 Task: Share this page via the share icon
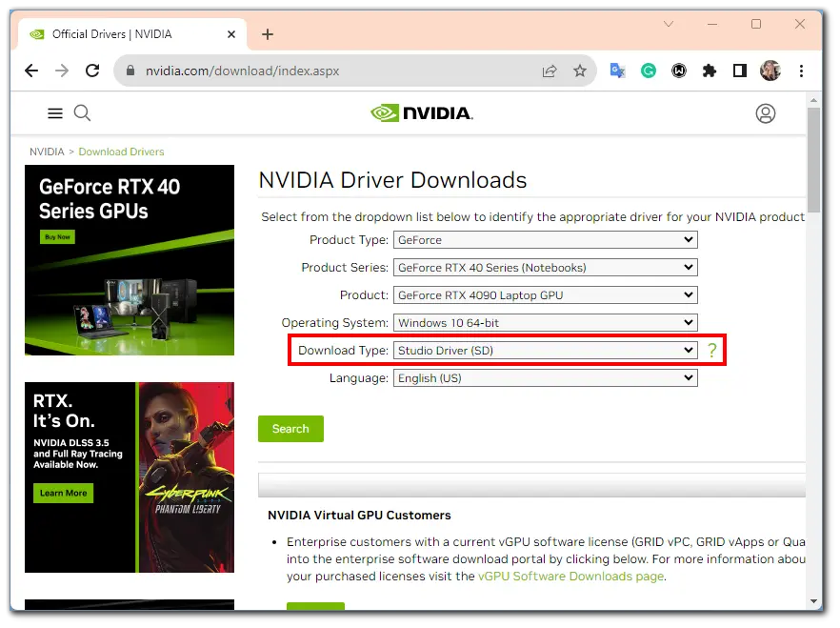pyautogui.click(x=550, y=71)
